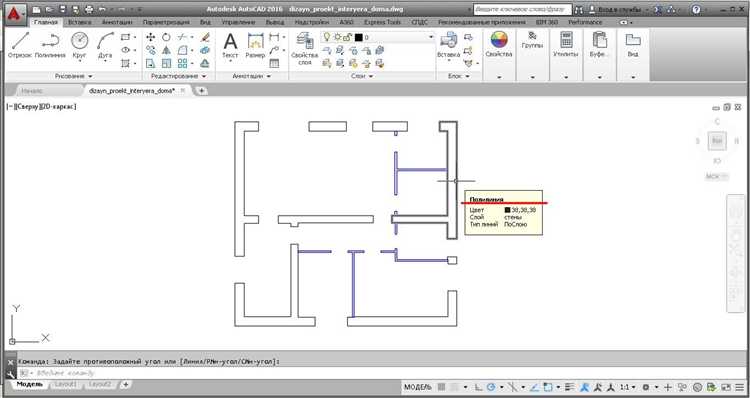Open the Группы panel
The height and width of the screenshot is (398, 750).
pyautogui.click(x=532, y=41)
